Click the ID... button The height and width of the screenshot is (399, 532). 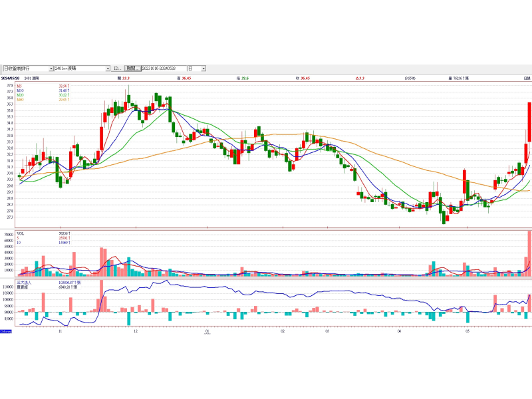117,68
